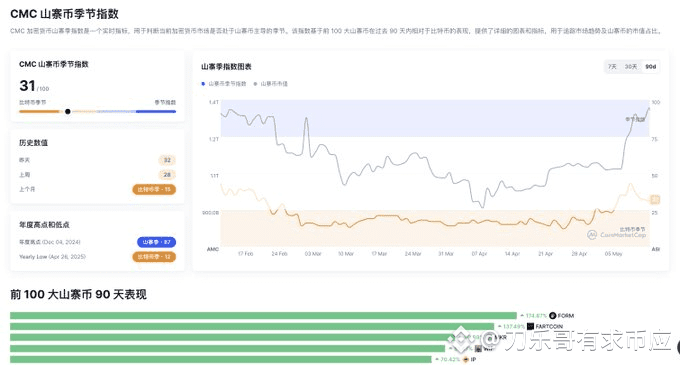Image resolution: width=680 pixels, height=365 pixels.
Task: Click the 07 Apr x-axis date label
Action: [x=479, y=254]
